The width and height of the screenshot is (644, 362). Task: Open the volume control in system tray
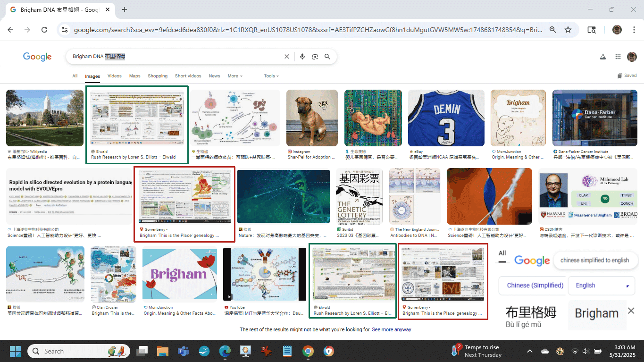pyautogui.click(x=586, y=351)
